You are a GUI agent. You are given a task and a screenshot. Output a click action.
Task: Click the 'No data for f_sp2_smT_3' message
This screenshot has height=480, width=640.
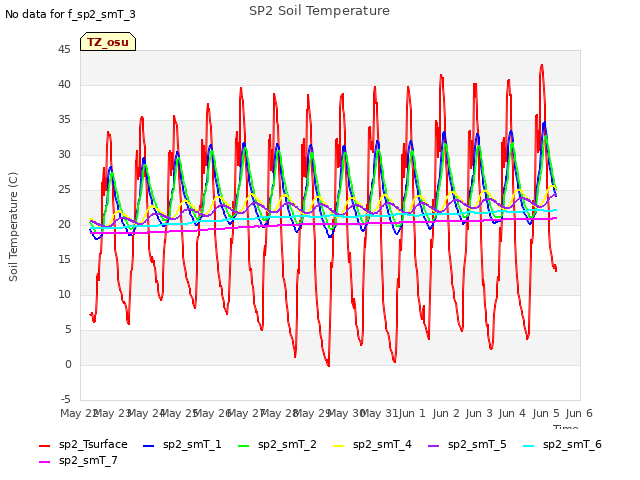(x=70, y=14)
